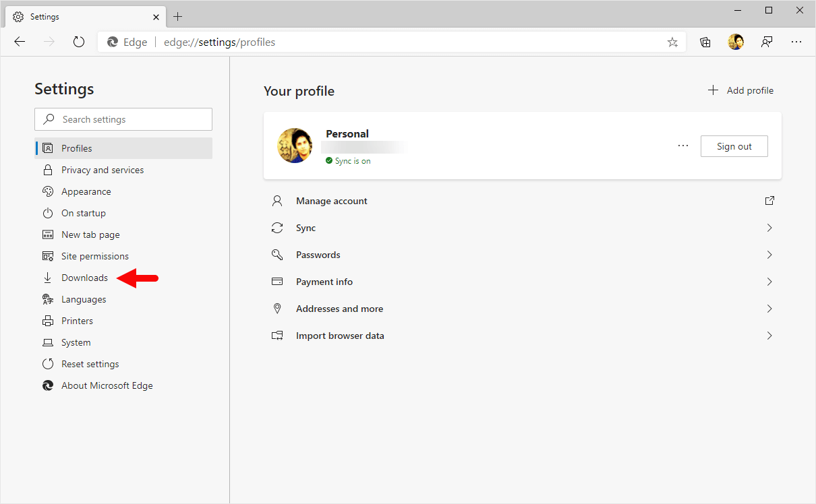Click the Downloads arrow icon in sidebar

pyautogui.click(x=48, y=277)
